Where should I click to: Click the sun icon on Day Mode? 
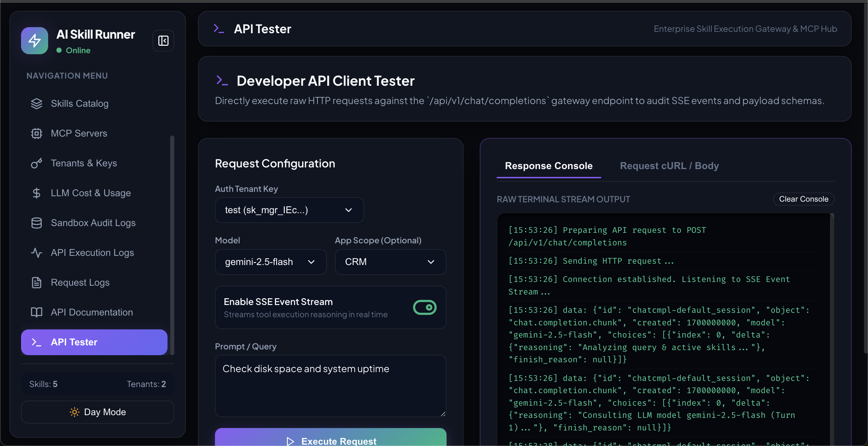click(x=75, y=412)
